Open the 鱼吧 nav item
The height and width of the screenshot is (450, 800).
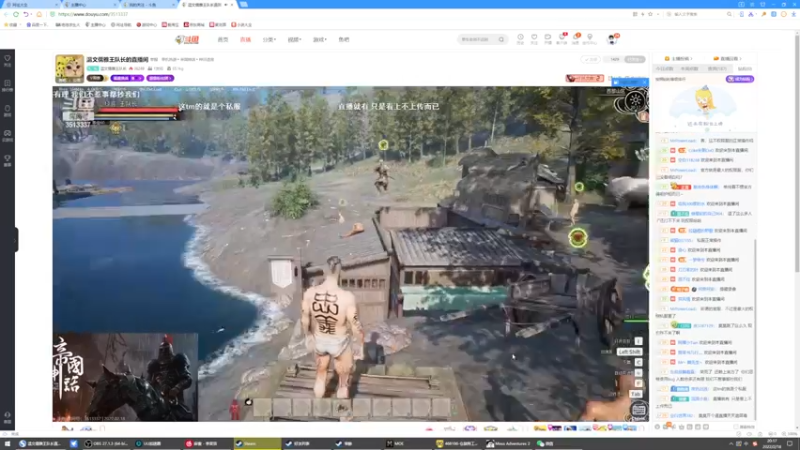[x=344, y=39]
